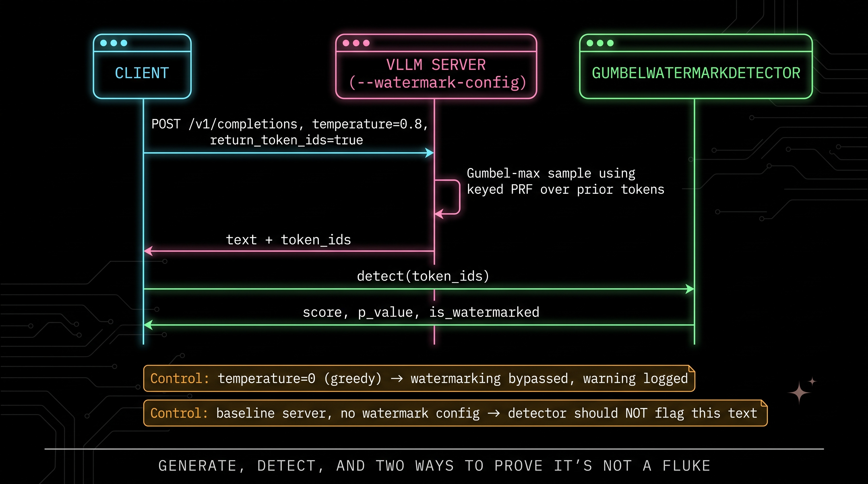Click the baseline server, no watermark config note
Image resolution: width=868 pixels, height=484 pixels.
455,413
